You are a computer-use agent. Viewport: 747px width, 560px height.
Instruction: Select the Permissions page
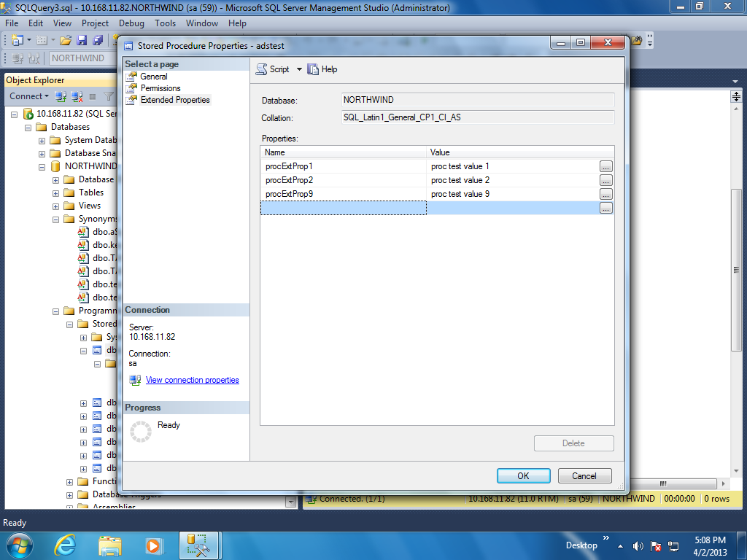click(160, 88)
